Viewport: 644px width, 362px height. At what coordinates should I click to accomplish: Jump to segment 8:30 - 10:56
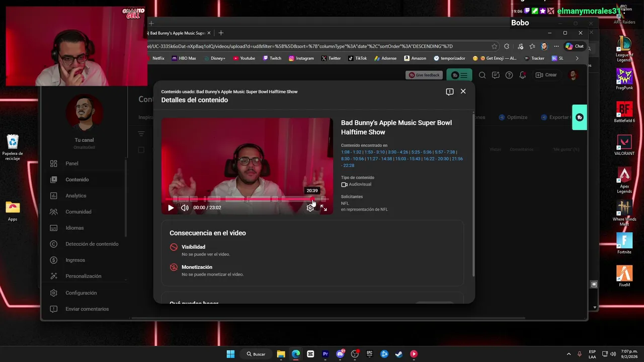[352, 159]
